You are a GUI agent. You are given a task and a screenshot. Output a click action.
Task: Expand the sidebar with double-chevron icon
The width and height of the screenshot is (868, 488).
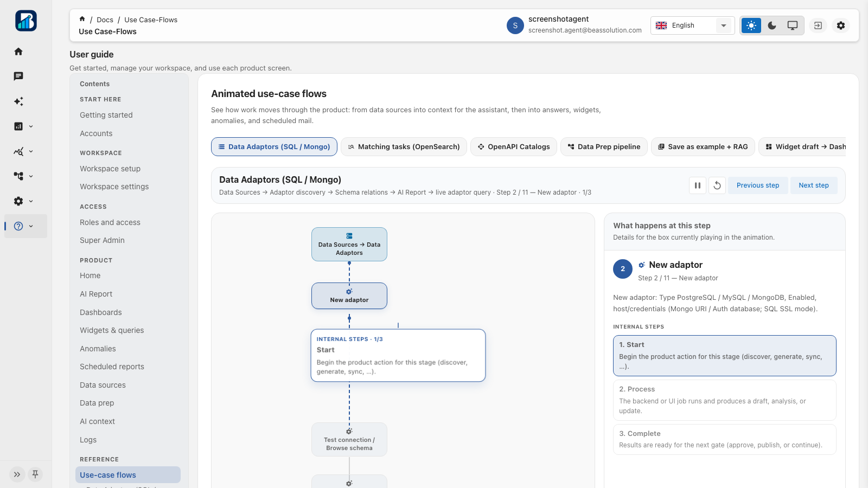(17, 474)
